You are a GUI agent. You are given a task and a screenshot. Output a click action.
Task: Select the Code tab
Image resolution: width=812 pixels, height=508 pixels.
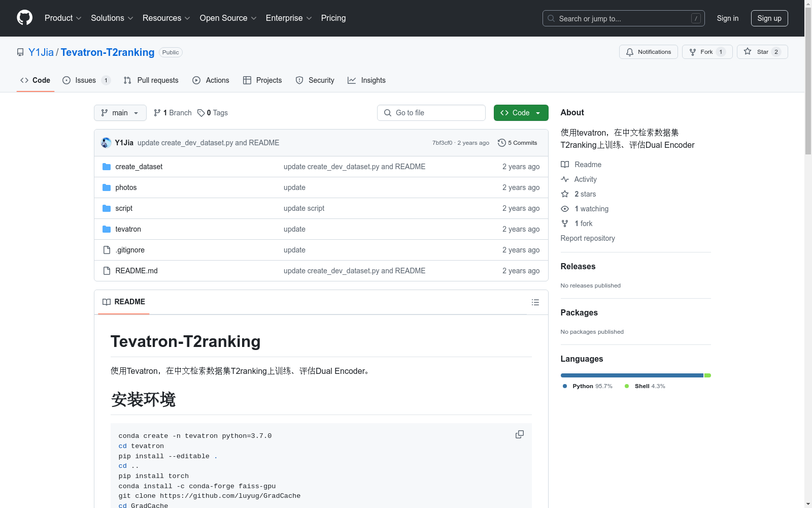click(36, 80)
